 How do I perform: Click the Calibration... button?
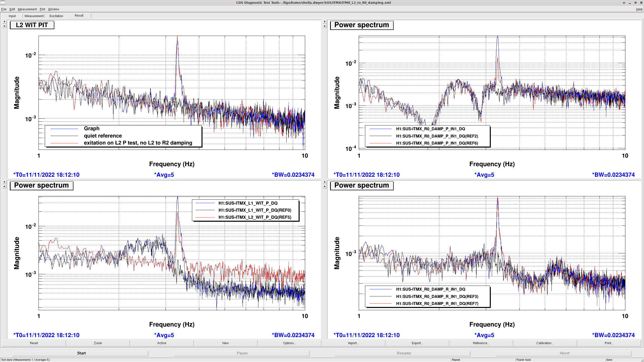pyautogui.click(x=545, y=343)
